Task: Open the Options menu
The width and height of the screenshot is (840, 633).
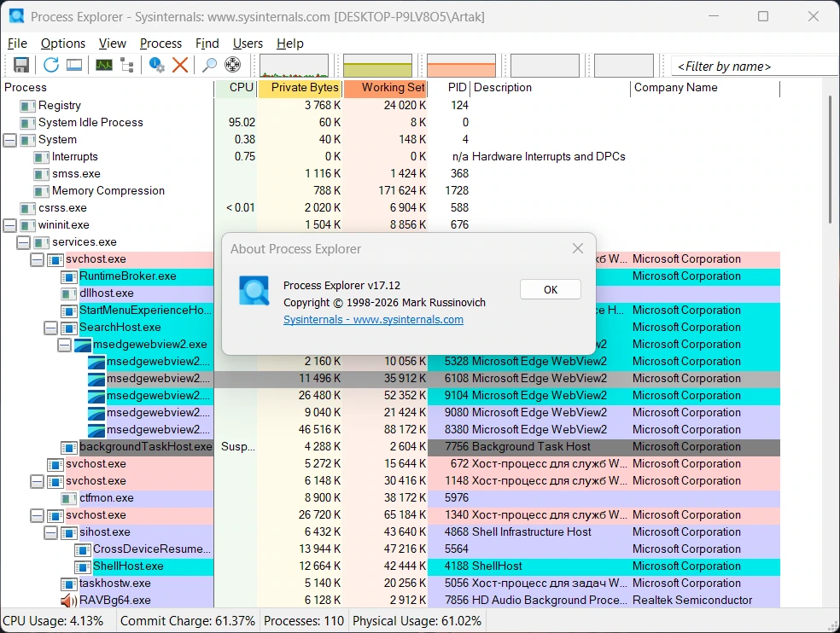Action: (62, 44)
